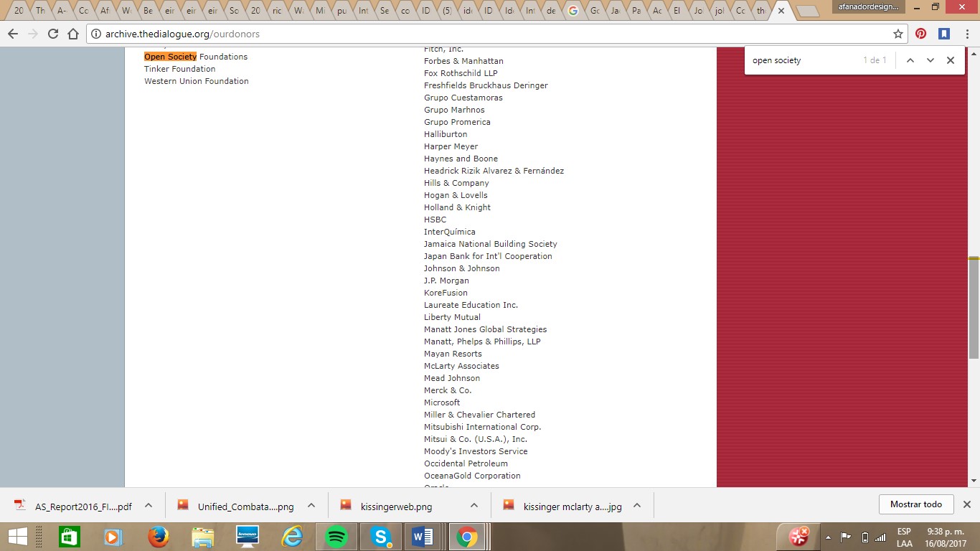This screenshot has height=551, width=980.
Task: Click 'HSBC' in the donor list
Action: click(x=435, y=220)
